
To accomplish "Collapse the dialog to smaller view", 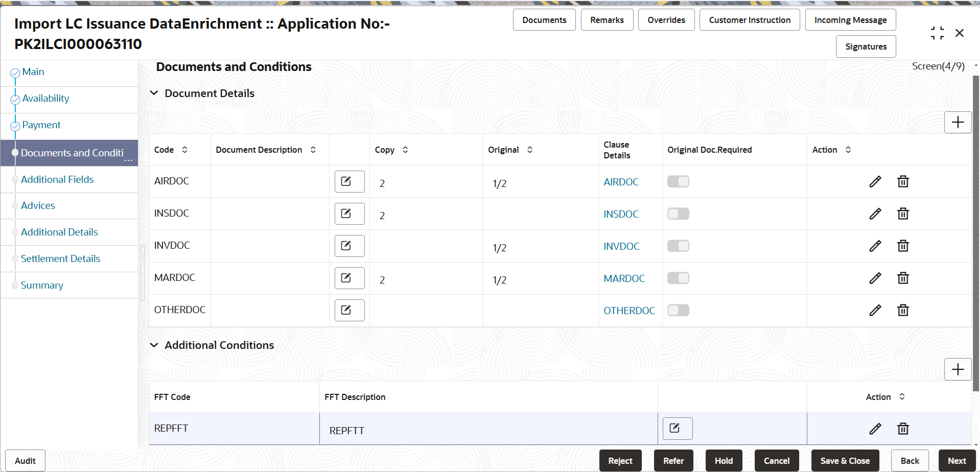I will coord(937,33).
